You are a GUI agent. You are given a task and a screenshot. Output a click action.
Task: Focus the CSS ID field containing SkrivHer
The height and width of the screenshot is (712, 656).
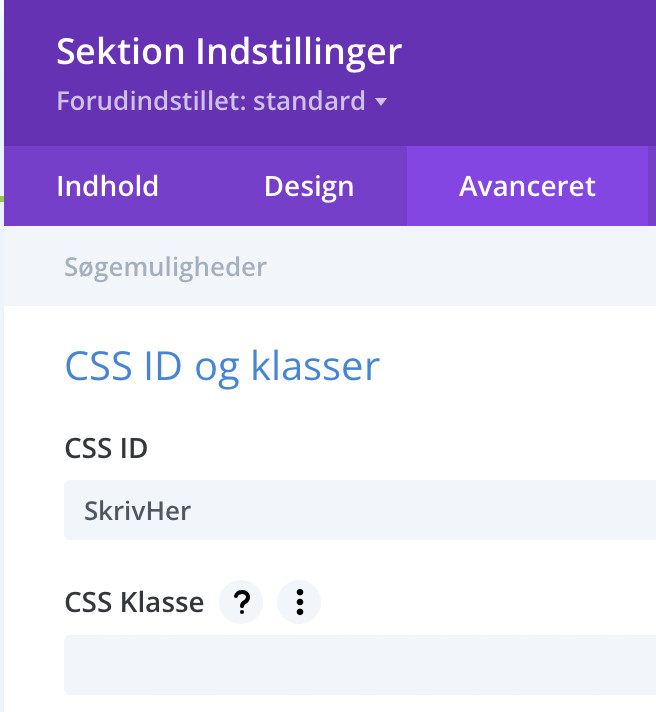400,511
